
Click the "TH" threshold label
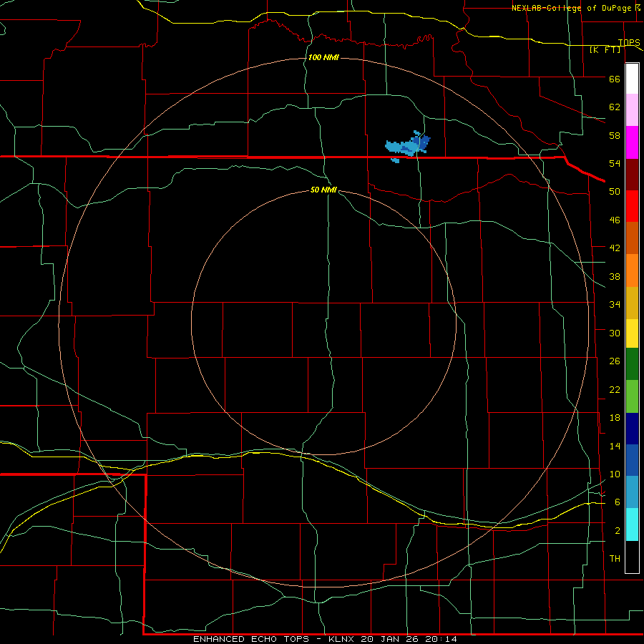tap(615, 559)
